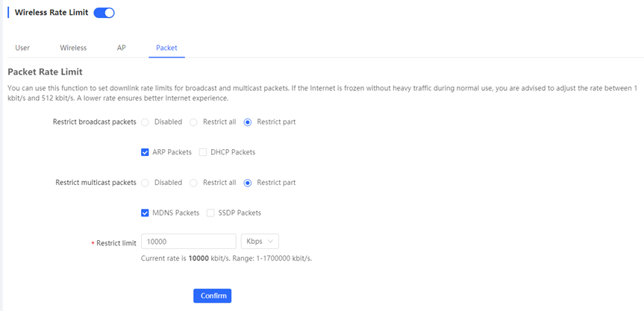644x311 pixels.
Task: Uncheck the MDNS Packets checkbox
Action: click(x=145, y=213)
